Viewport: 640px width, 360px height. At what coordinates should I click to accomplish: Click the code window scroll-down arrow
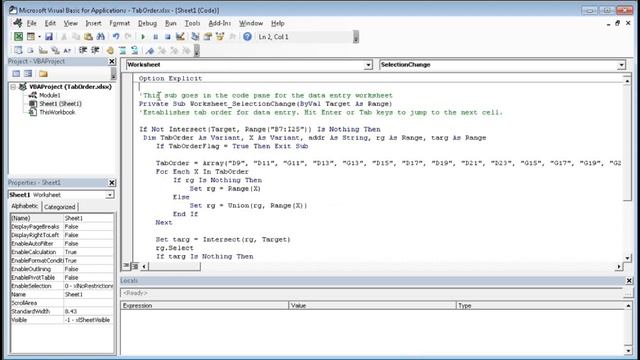point(627,258)
